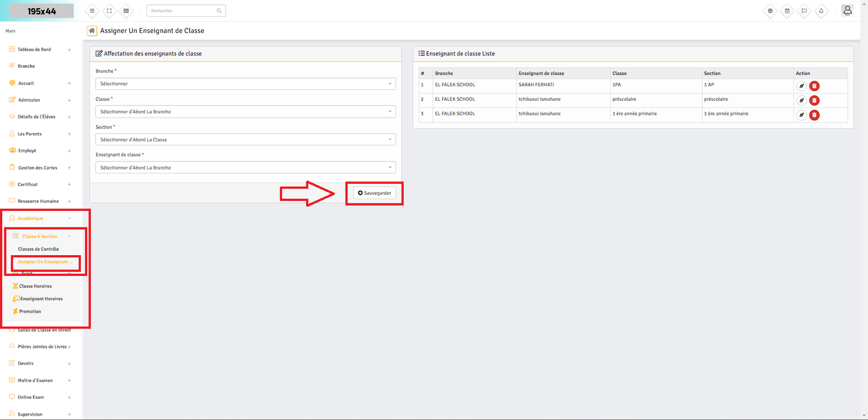
Task: Click the hamburger menu toggle icon
Action: pos(92,11)
